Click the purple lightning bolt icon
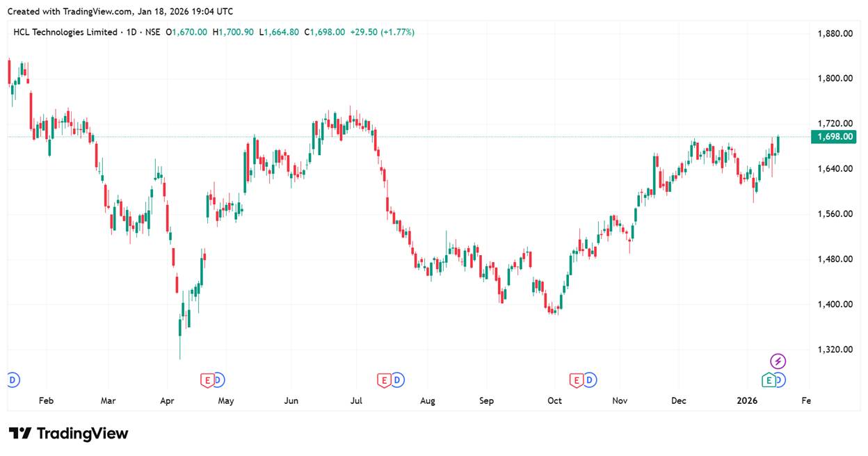Viewport: 868px width, 456px height. 778,361
